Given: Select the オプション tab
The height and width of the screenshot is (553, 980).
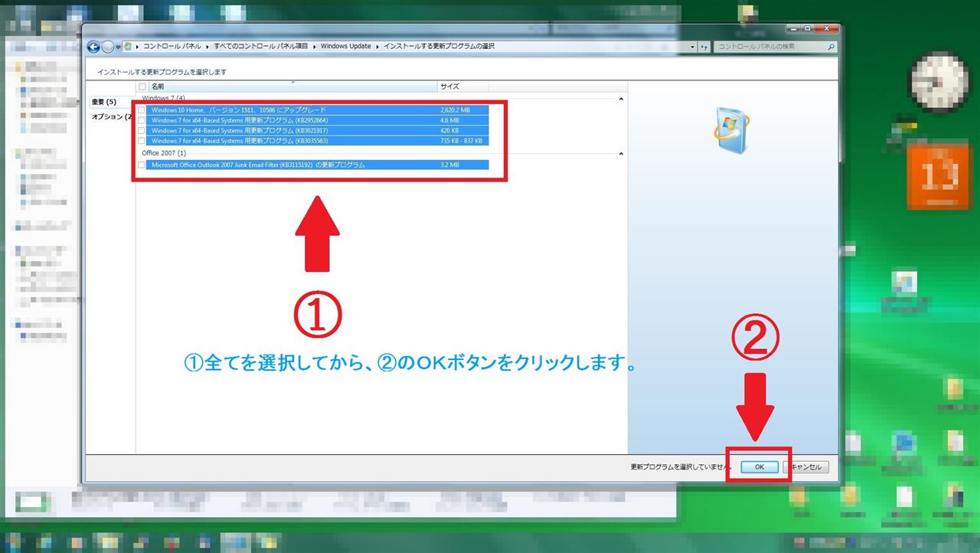Looking at the screenshot, I should coord(112,117).
